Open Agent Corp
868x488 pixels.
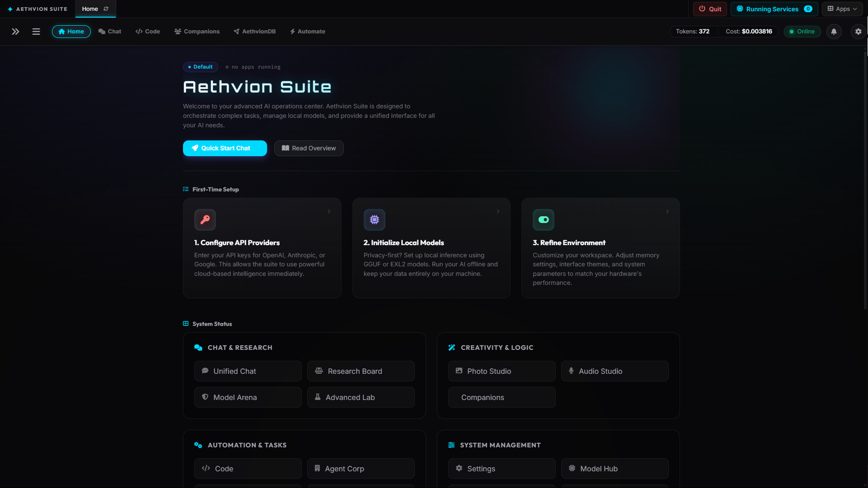click(x=361, y=469)
